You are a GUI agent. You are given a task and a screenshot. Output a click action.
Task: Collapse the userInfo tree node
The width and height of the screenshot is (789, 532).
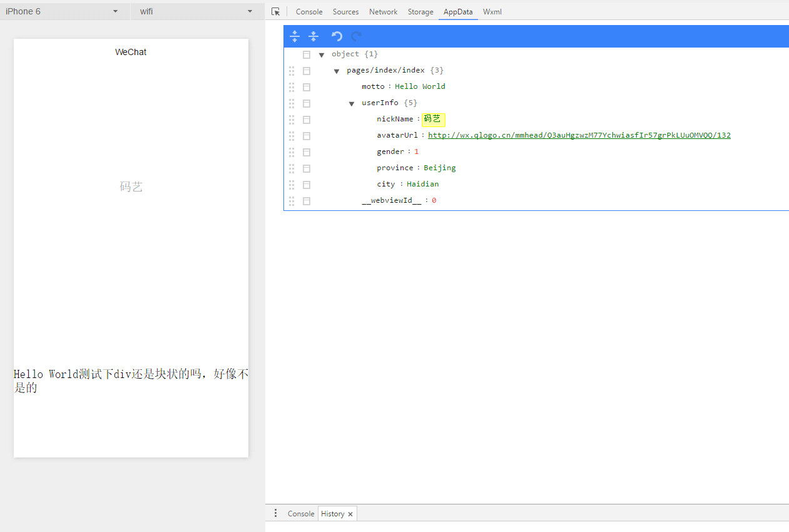pos(352,103)
